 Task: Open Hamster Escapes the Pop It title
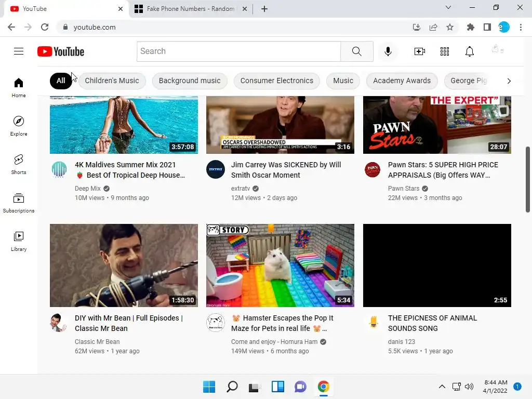tap(282, 323)
